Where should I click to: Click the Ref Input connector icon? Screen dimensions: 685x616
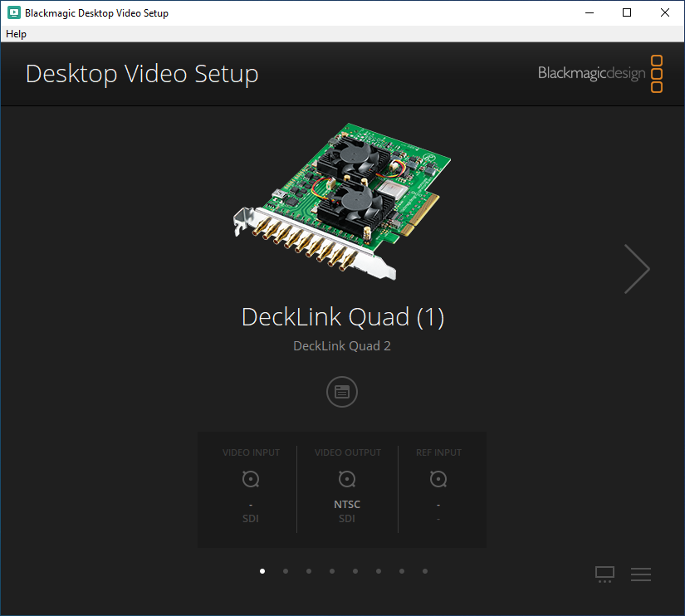[438, 479]
